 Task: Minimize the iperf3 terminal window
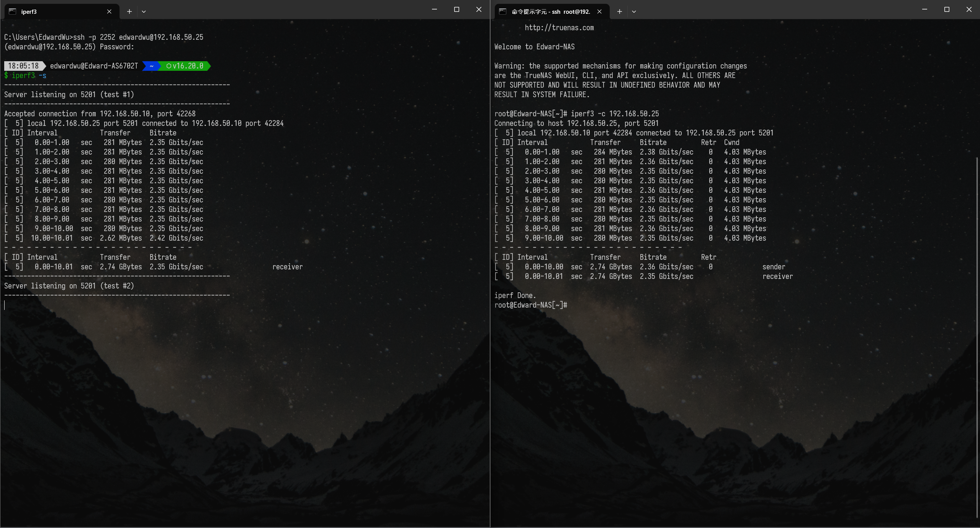point(434,10)
